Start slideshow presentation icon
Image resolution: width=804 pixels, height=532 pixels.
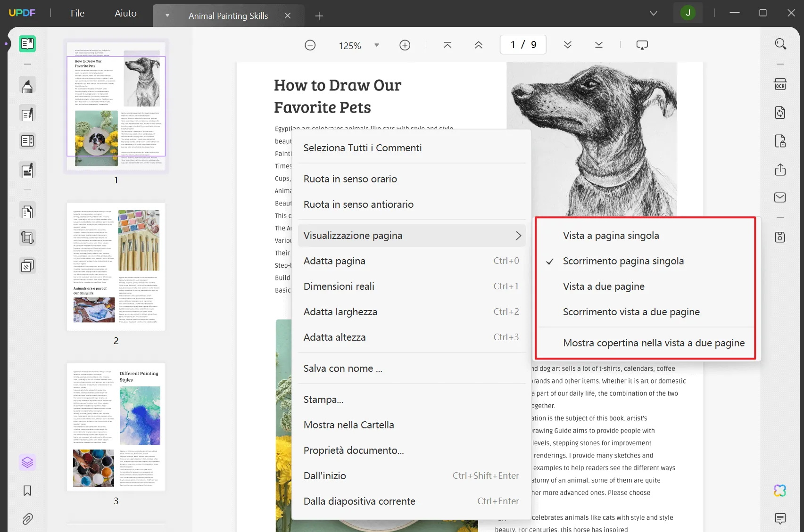point(642,45)
